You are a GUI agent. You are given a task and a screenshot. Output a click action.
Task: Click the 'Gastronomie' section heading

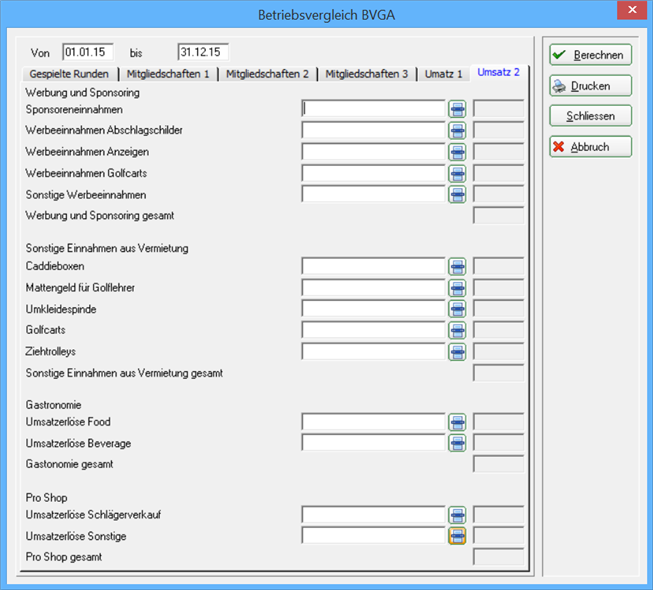tap(53, 405)
